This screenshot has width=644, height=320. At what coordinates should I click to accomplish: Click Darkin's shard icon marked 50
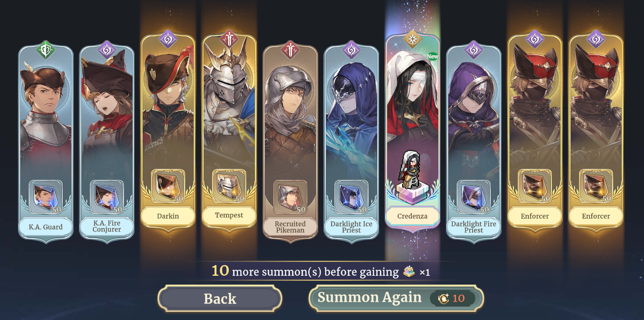pos(168,186)
